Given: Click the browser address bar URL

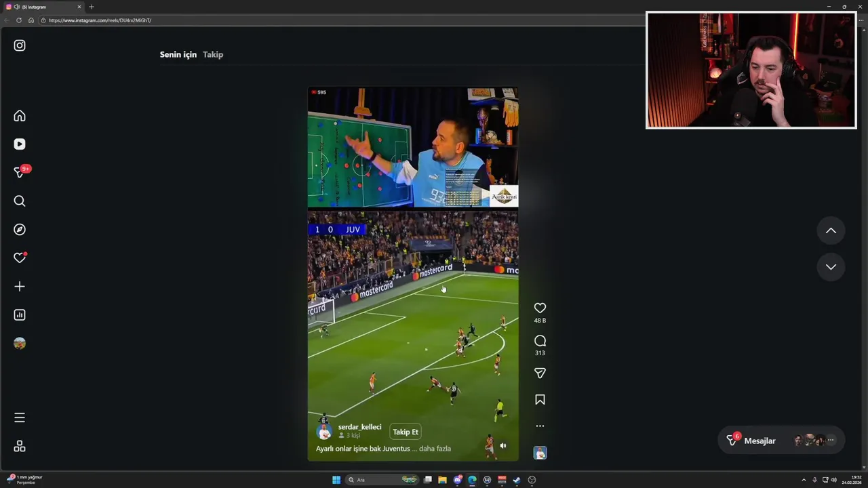Looking at the screenshot, I should [x=100, y=20].
